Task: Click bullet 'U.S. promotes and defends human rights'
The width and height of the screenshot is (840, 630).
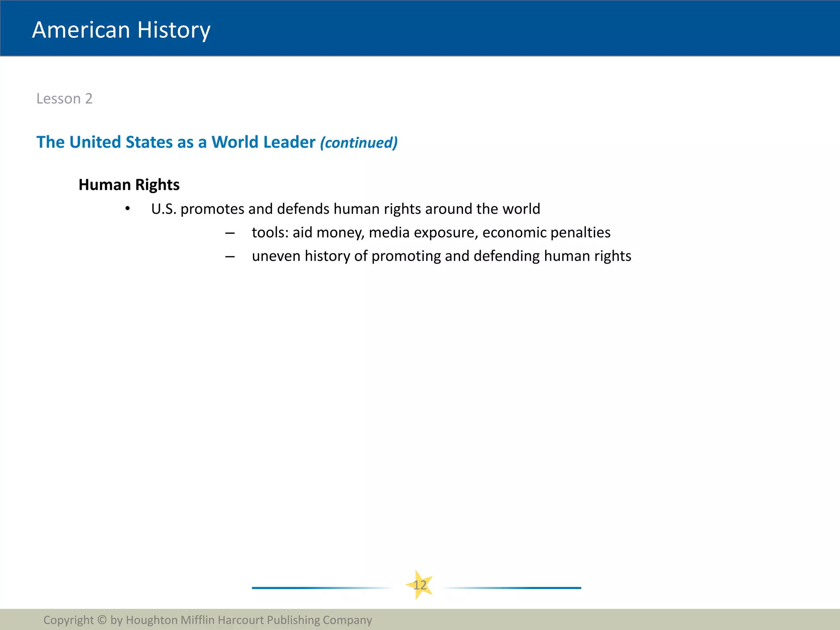Action: [345, 209]
